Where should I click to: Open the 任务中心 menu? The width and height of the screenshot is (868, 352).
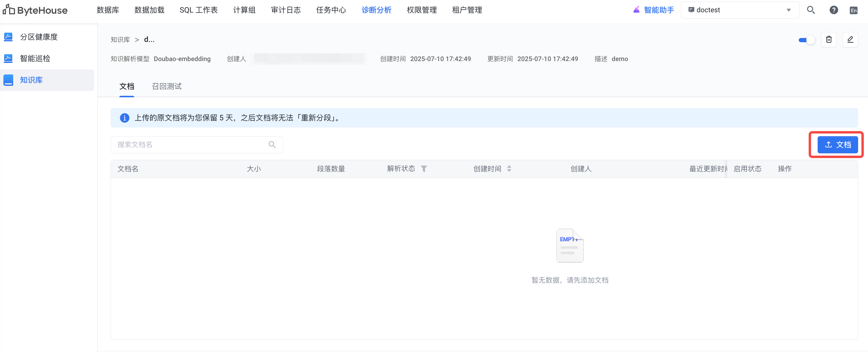pos(331,10)
